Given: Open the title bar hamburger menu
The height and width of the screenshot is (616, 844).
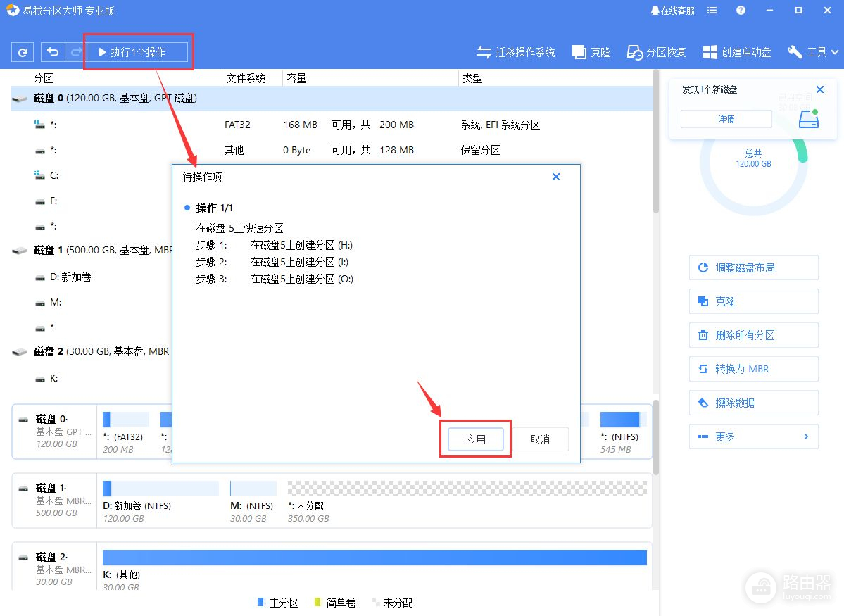Looking at the screenshot, I should (x=712, y=11).
